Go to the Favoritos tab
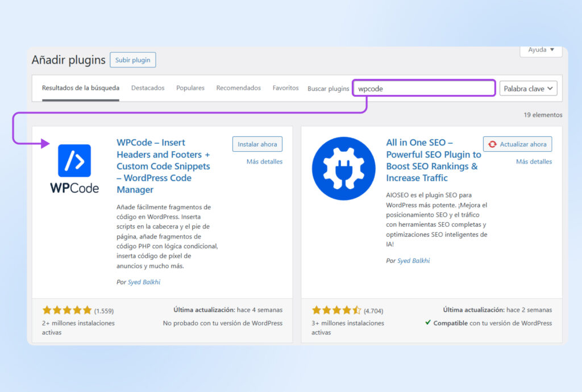 [x=285, y=88]
